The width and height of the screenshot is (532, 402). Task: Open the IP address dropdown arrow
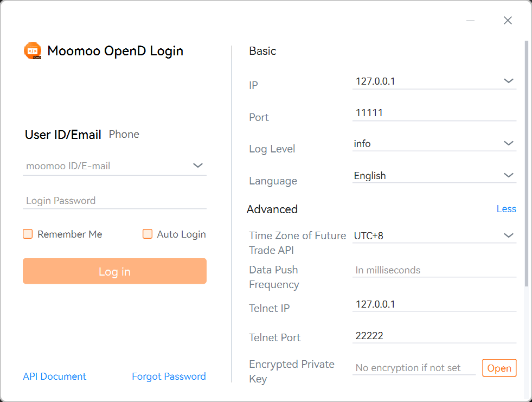point(509,80)
